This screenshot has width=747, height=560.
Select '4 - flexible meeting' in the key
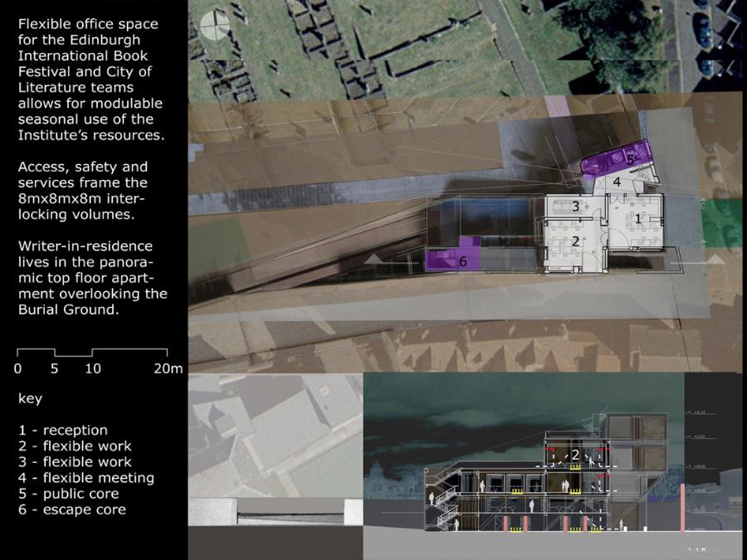tap(86, 478)
